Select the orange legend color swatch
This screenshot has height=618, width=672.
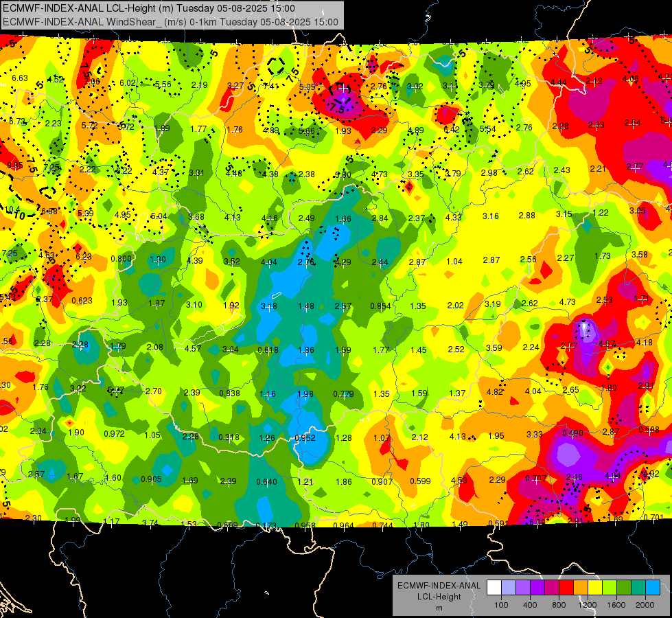pos(581,588)
